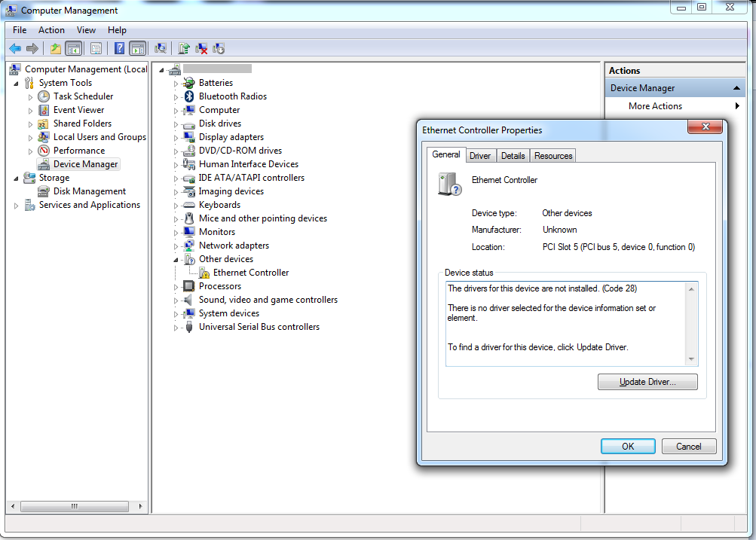Viewport: 756px width, 540px height.
Task: Click Cancel in the properties dialog
Action: tap(689, 447)
